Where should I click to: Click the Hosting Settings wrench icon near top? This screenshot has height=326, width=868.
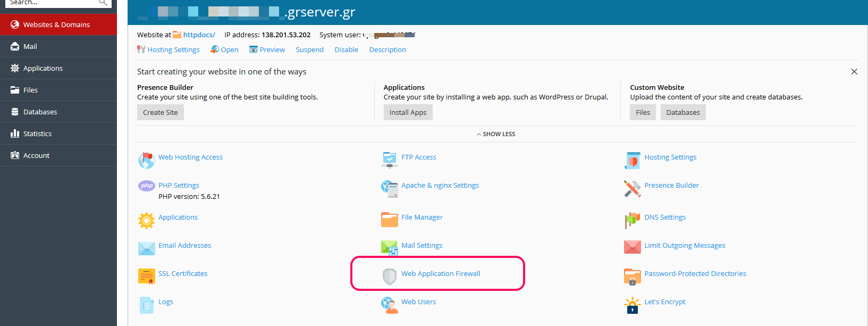tap(141, 49)
